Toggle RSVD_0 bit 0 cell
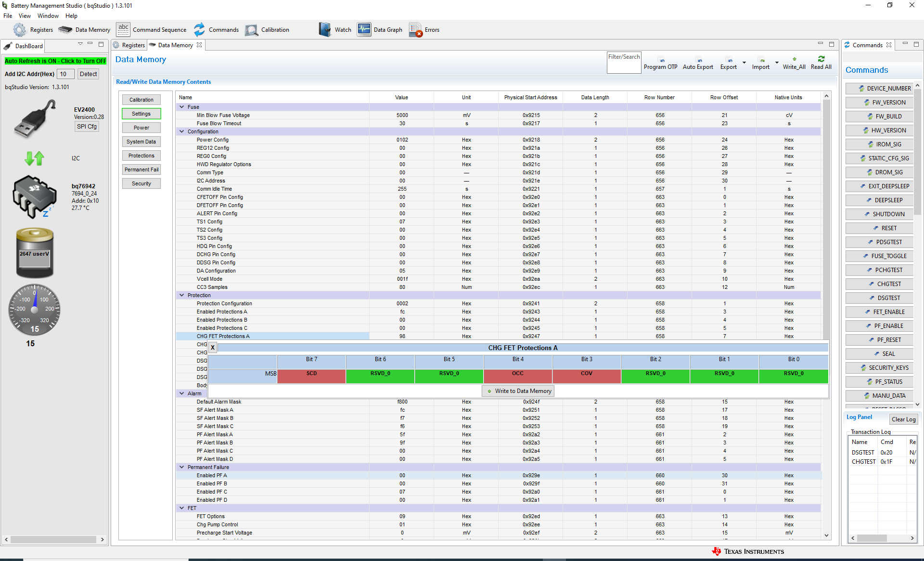This screenshot has height=561, width=924. tap(794, 376)
